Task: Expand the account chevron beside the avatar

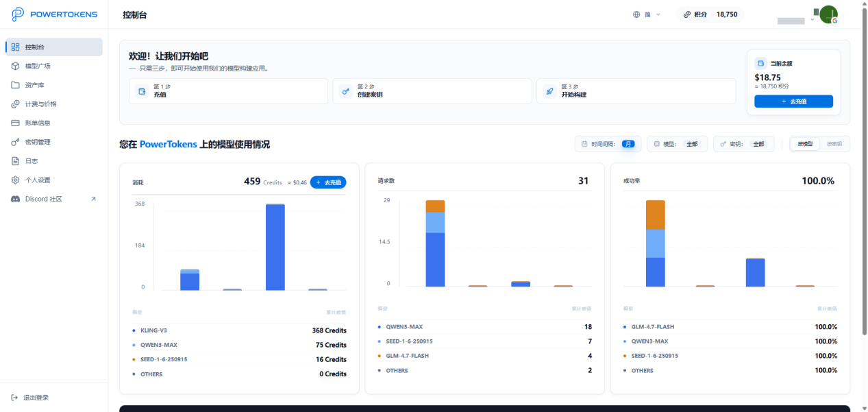Action: point(813,20)
